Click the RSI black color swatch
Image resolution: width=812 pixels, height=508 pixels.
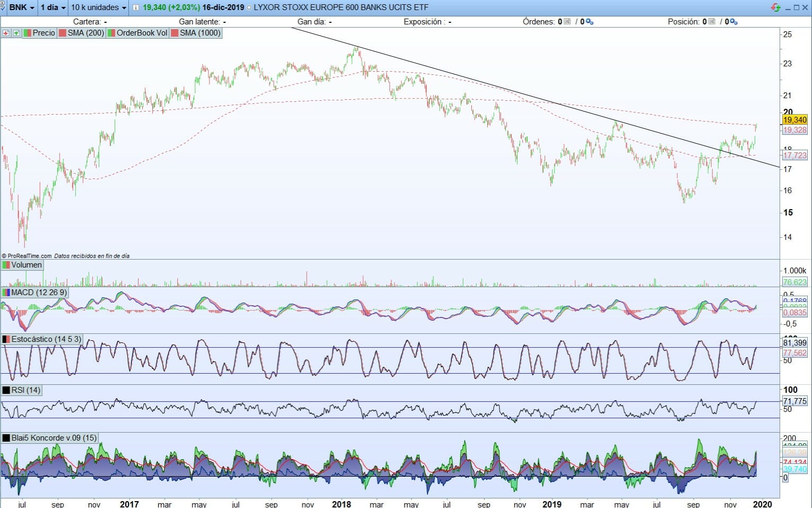point(6,390)
